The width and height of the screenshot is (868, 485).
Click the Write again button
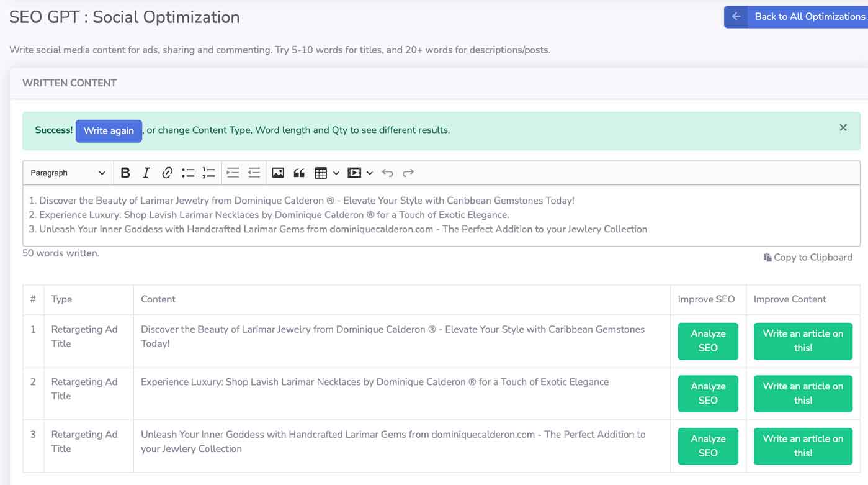pos(109,131)
